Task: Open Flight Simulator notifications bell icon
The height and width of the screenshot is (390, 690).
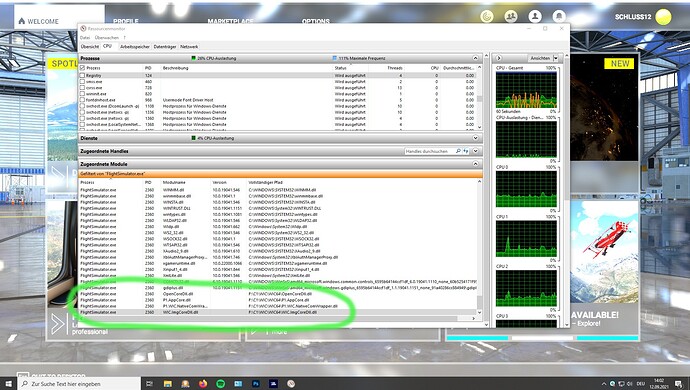Action: click(559, 17)
